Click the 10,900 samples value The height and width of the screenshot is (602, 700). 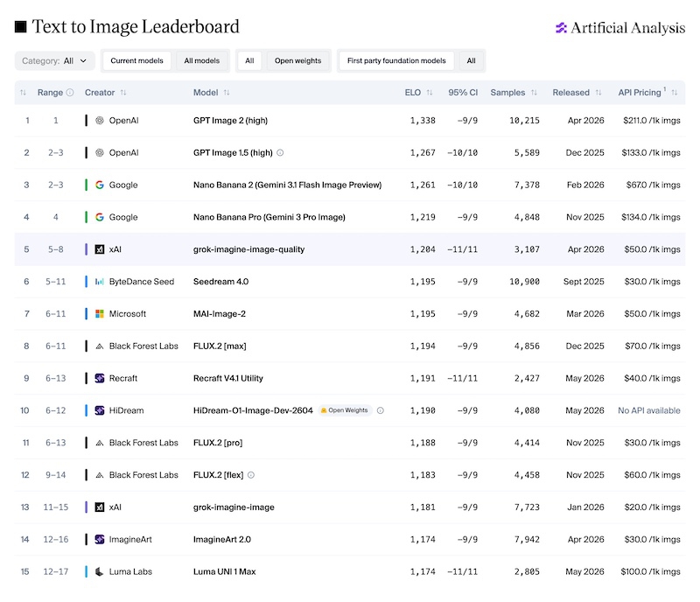point(524,282)
